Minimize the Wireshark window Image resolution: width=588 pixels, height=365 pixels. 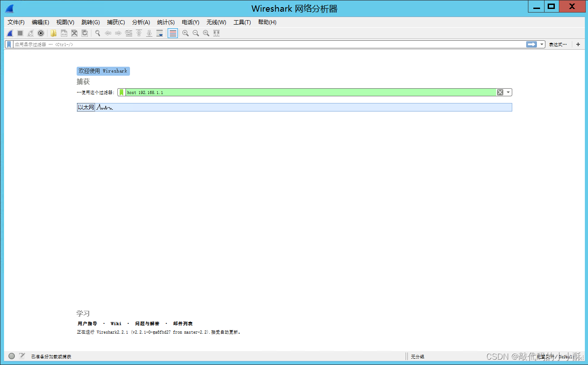(536, 7)
